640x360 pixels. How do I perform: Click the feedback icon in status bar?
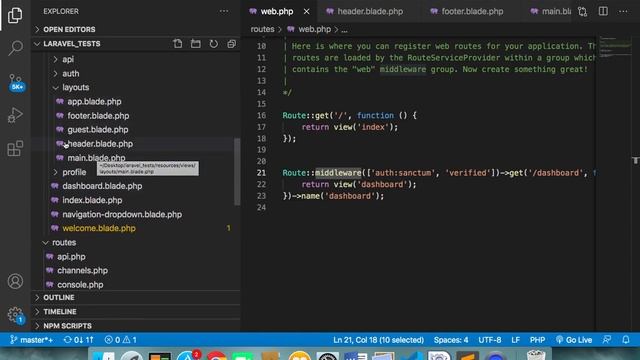click(607, 340)
